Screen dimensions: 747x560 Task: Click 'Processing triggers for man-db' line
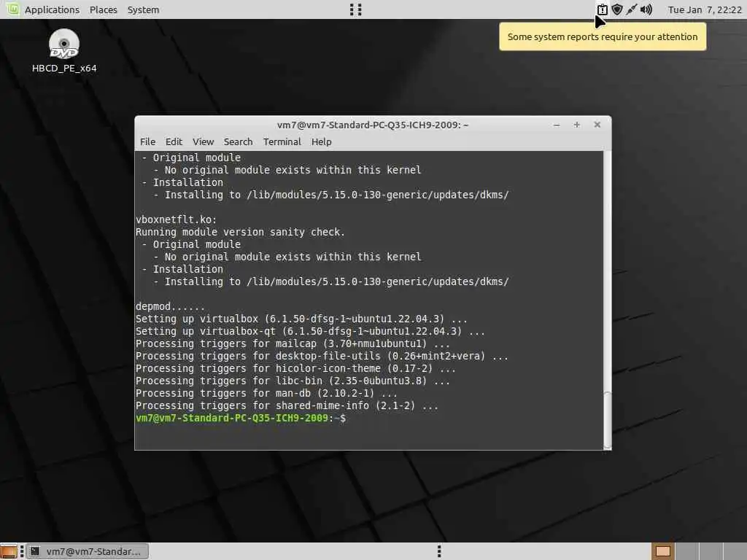coord(267,393)
